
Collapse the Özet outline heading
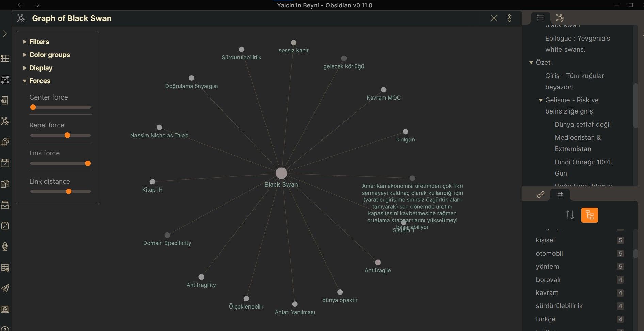531,62
